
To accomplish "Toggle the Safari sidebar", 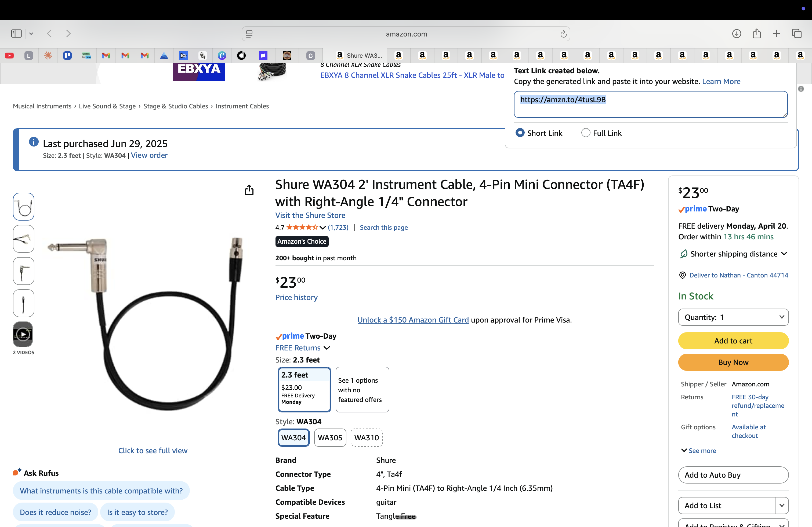I will (x=16, y=33).
